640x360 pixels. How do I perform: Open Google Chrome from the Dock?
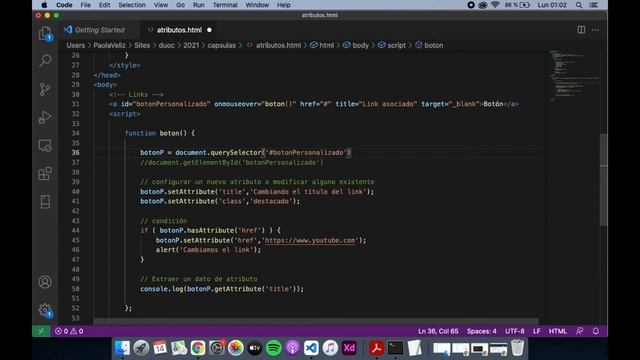point(198,348)
